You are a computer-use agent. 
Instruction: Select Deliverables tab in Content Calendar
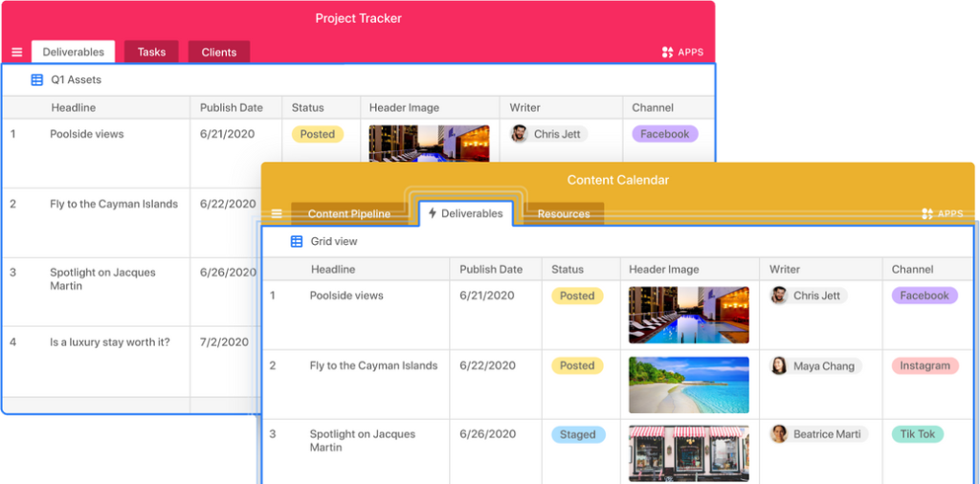pyautogui.click(x=466, y=213)
